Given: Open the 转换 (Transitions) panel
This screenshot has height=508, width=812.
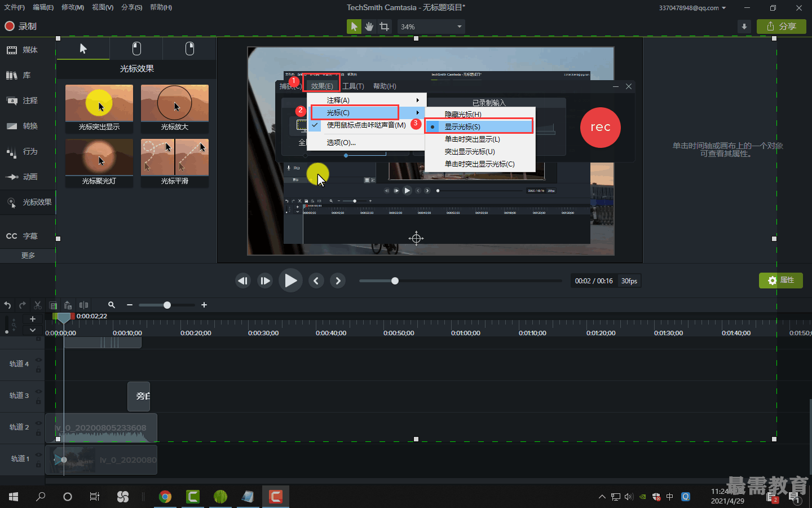Looking at the screenshot, I should (23, 126).
